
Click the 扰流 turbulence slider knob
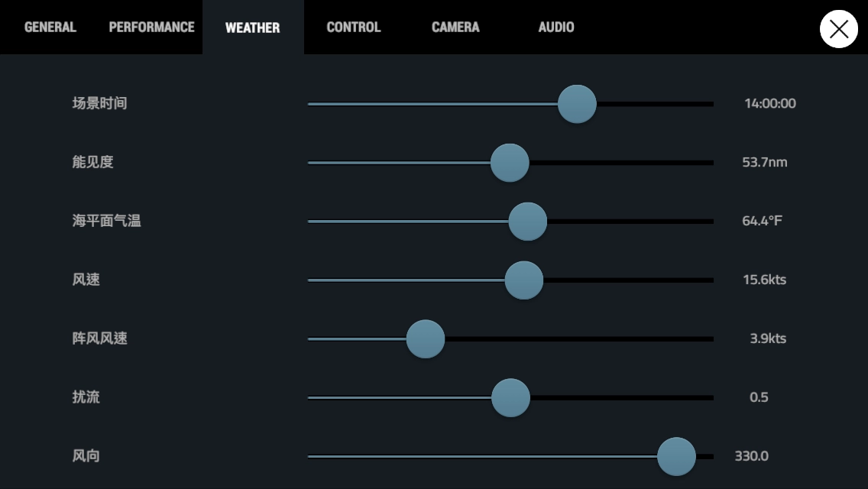(510, 398)
